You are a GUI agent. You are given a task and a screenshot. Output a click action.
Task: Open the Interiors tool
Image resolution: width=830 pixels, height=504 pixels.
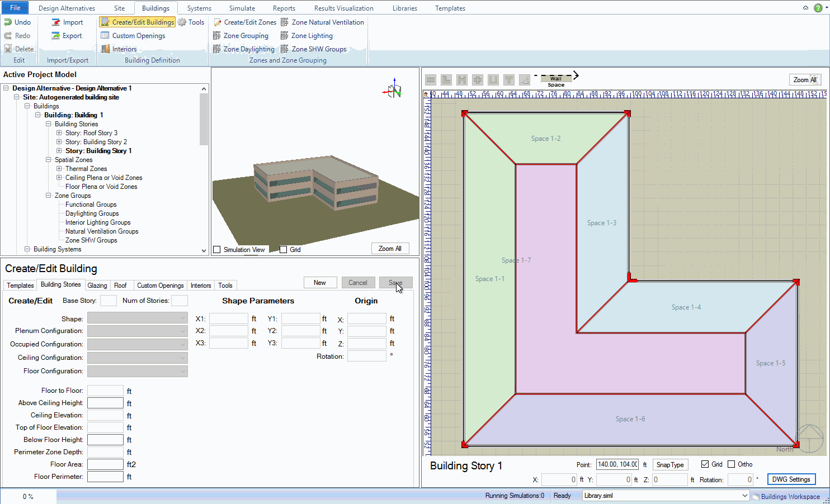(124, 49)
